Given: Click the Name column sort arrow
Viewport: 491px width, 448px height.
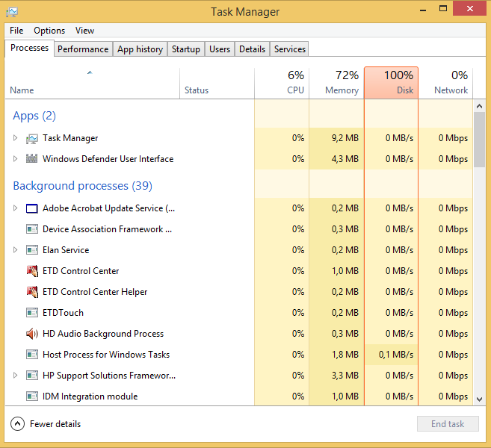Looking at the screenshot, I should click(x=90, y=72).
